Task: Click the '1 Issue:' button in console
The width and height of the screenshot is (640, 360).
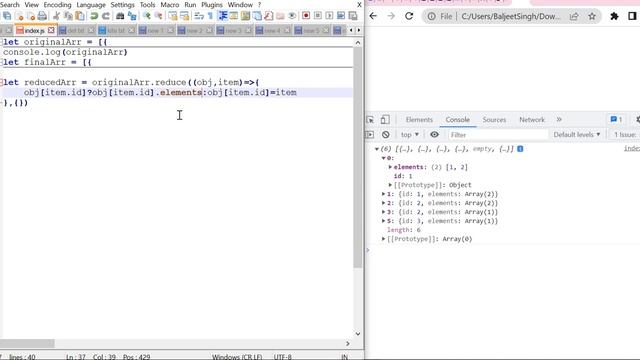Action: (x=625, y=134)
